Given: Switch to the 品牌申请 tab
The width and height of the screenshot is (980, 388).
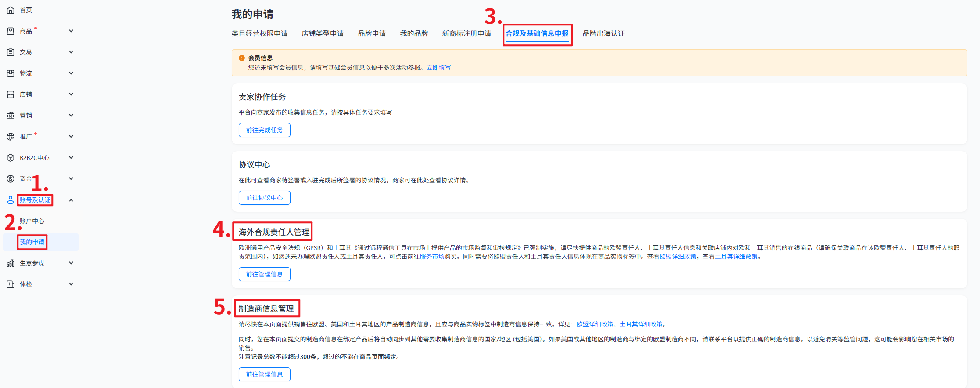Looking at the screenshot, I should click(x=372, y=34).
